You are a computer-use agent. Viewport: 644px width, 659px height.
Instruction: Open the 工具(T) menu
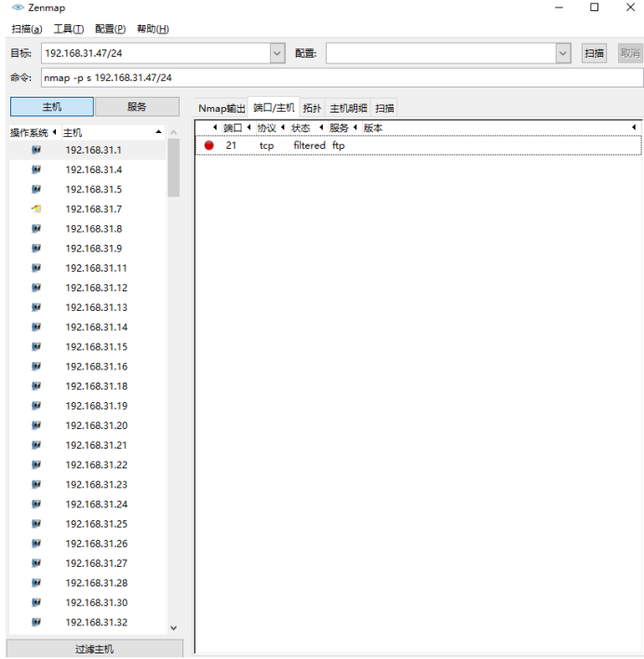coord(69,29)
